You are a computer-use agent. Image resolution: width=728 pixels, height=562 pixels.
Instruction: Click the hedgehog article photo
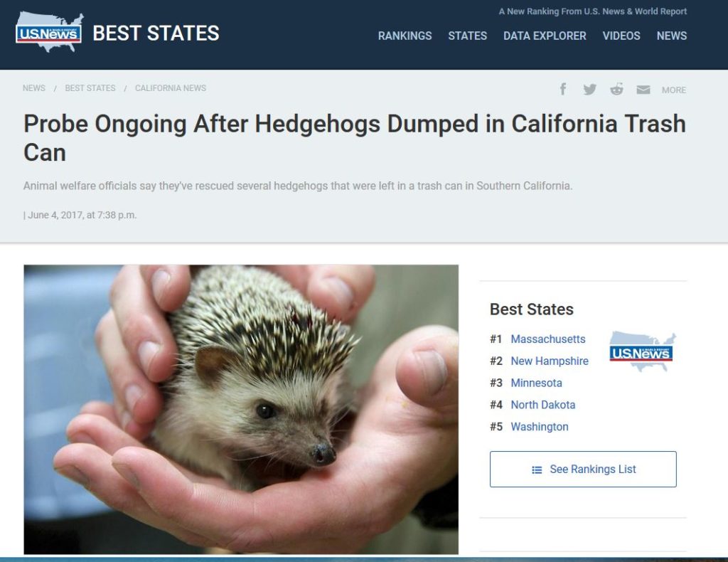pos(241,409)
